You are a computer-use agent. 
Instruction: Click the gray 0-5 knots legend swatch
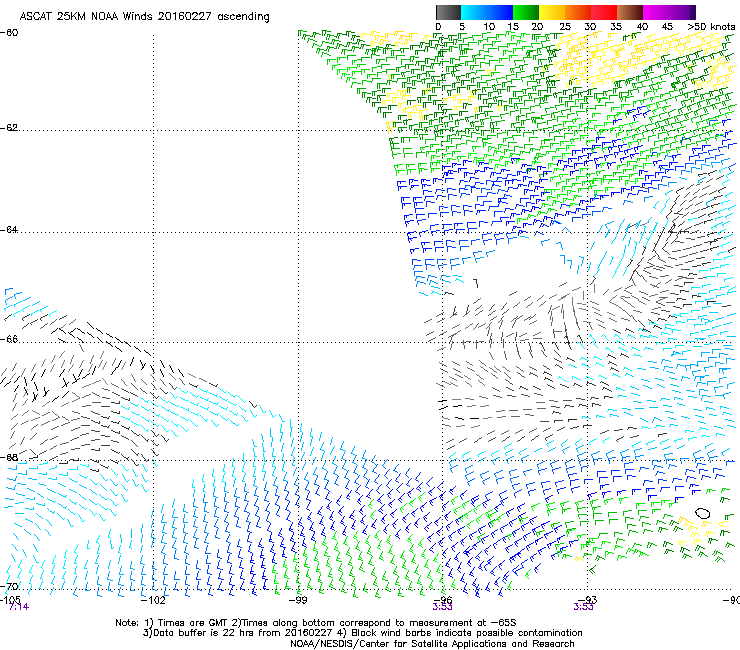(448, 12)
